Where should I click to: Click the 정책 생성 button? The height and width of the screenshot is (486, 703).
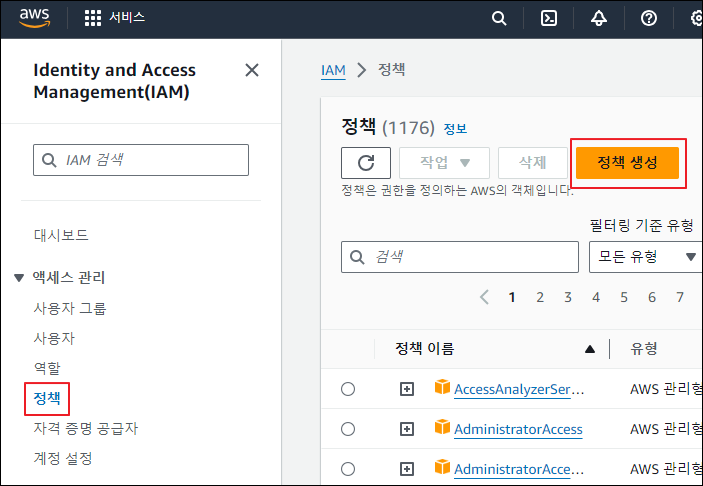pos(627,163)
